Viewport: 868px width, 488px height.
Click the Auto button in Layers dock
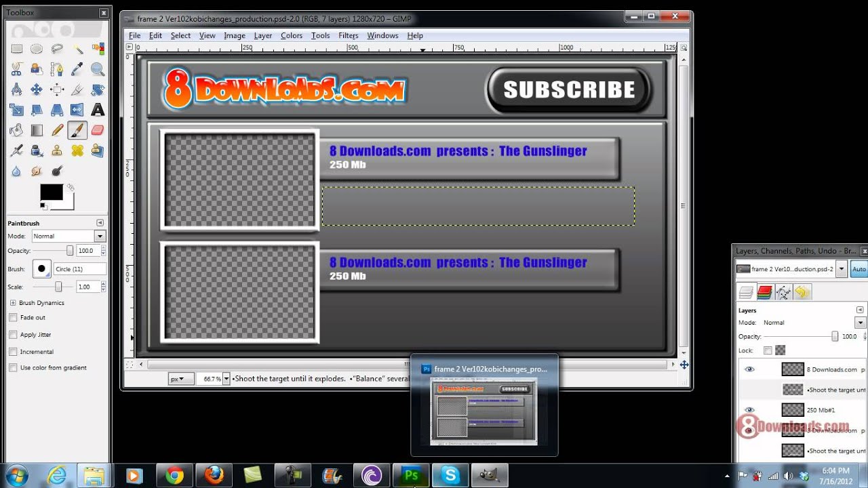click(x=859, y=269)
